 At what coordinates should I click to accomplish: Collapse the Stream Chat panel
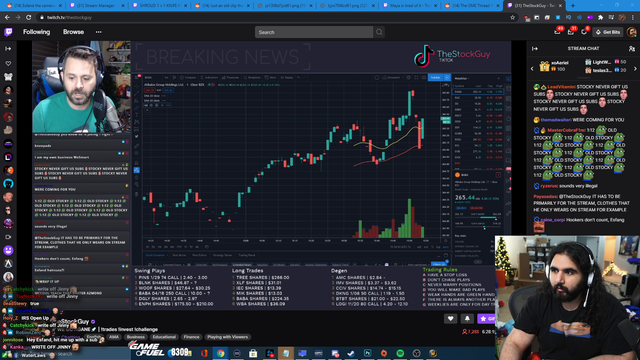535,49
